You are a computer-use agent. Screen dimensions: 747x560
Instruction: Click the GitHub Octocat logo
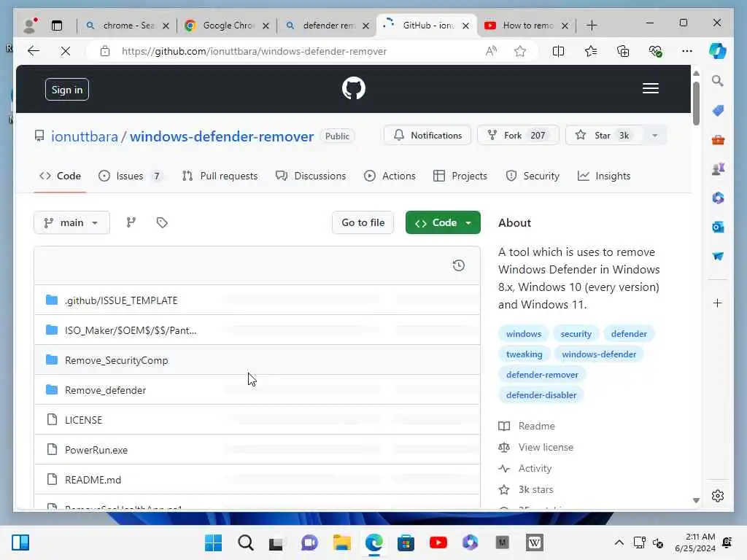click(x=354, y=88)
